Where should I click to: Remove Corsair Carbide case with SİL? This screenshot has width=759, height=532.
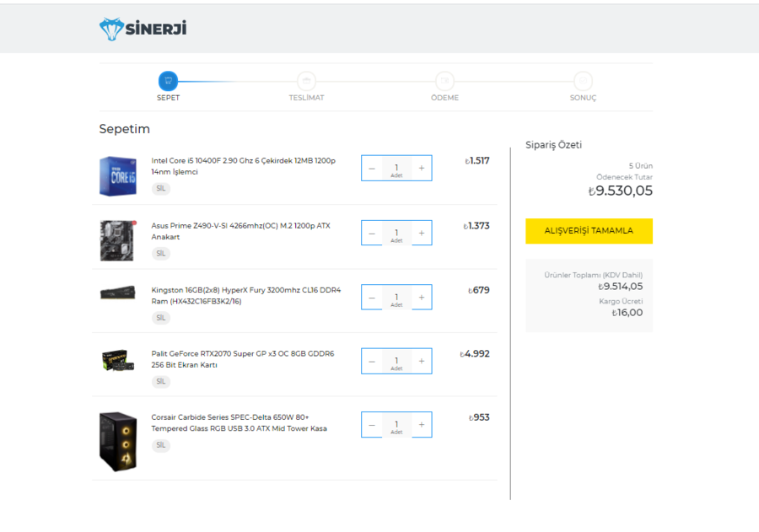pos(161,445)
